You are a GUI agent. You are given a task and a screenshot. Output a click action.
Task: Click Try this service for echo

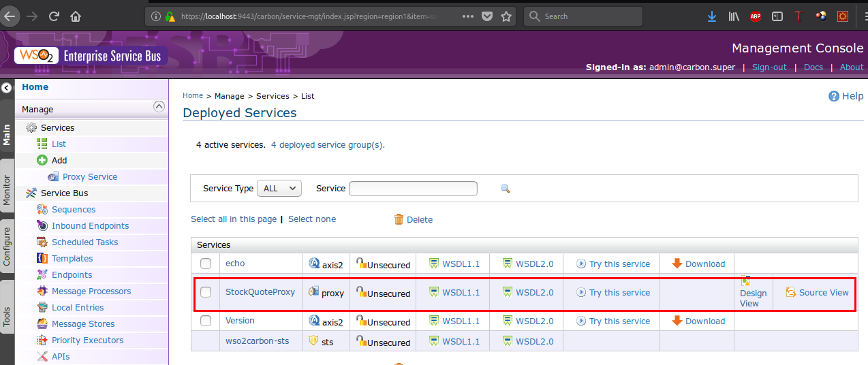[x=619, y=264]
